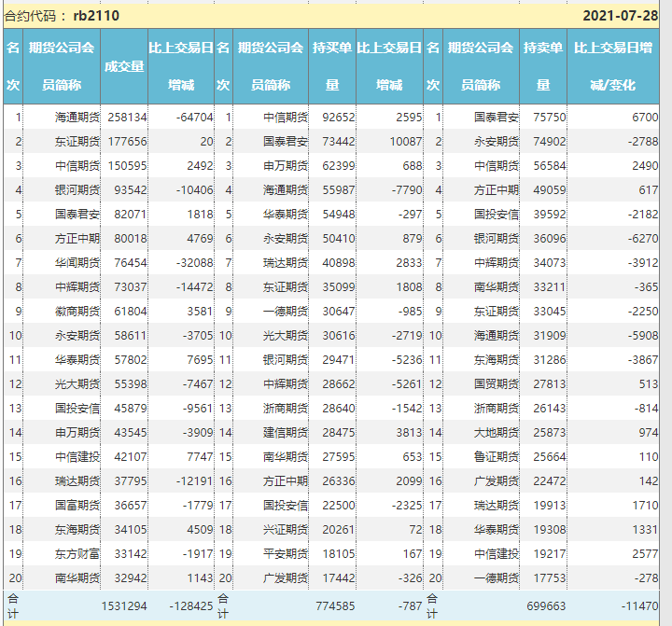
Task: Select 国富期货 in the volume ranking
Action: click(77, 505)
